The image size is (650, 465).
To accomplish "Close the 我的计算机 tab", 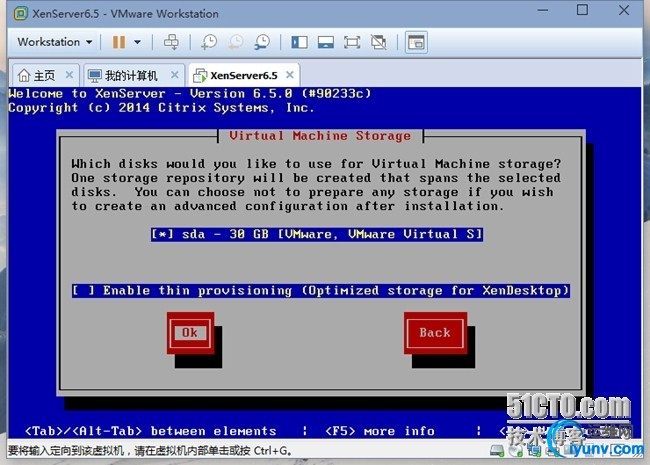I will click(175, 75).
